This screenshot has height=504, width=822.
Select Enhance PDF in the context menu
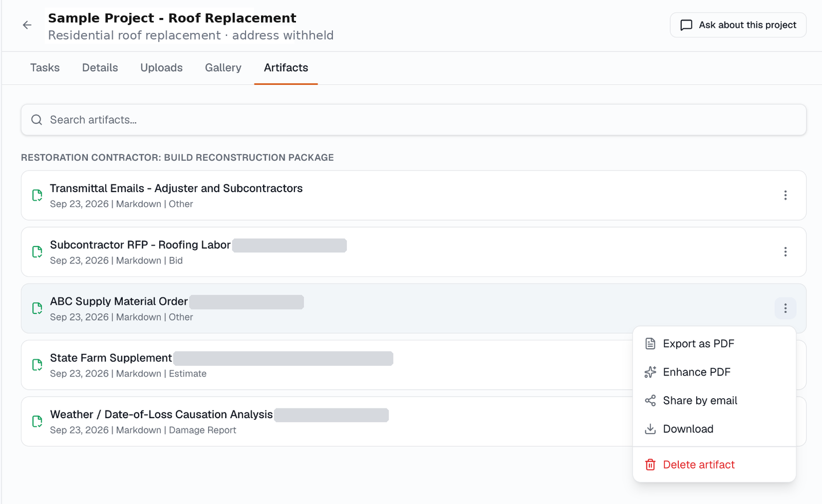[x=715, y=372]
